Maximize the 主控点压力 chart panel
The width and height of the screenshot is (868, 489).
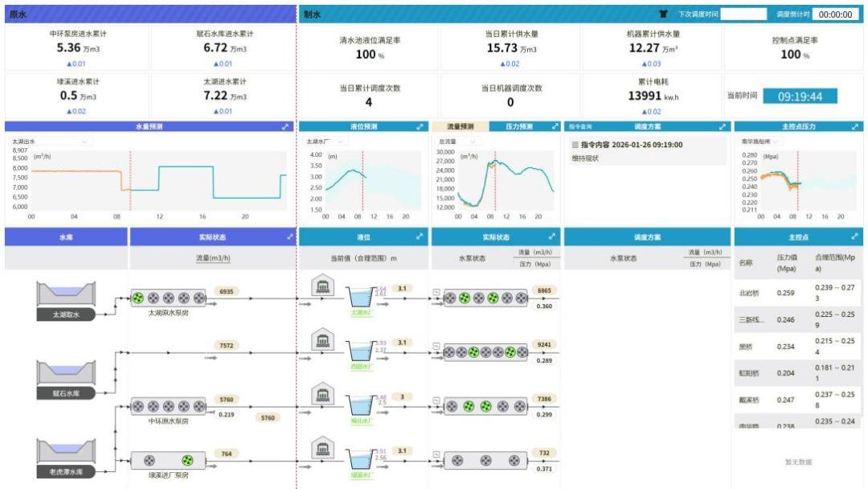tap(853, 127)
